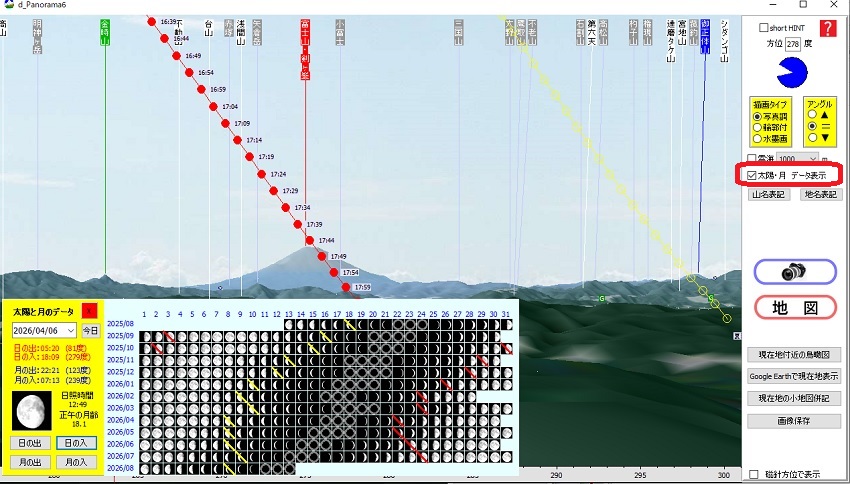Screen dimensions: 850x484
Task: Click the 17:39 sun position marker
Action: [x=298, y=225]
